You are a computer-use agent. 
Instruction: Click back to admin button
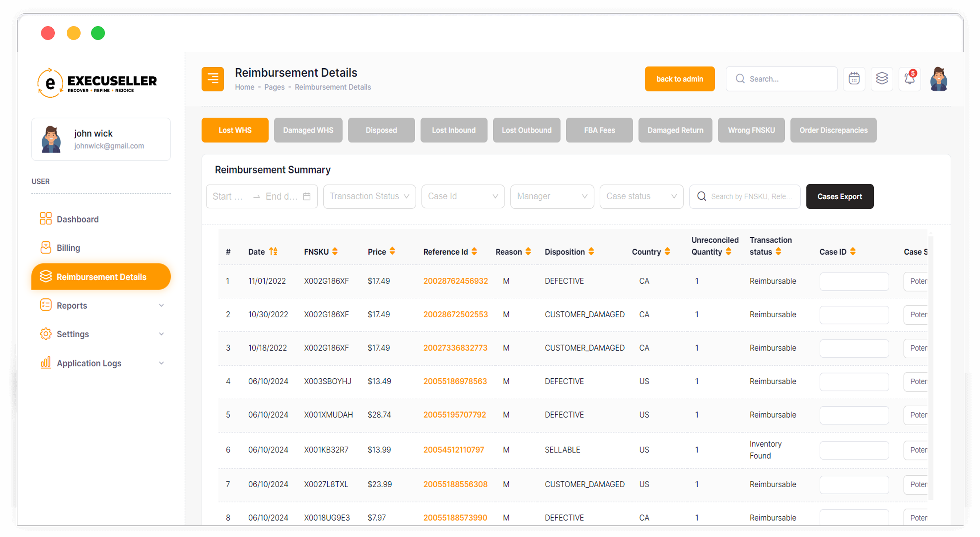pos(679,79)
